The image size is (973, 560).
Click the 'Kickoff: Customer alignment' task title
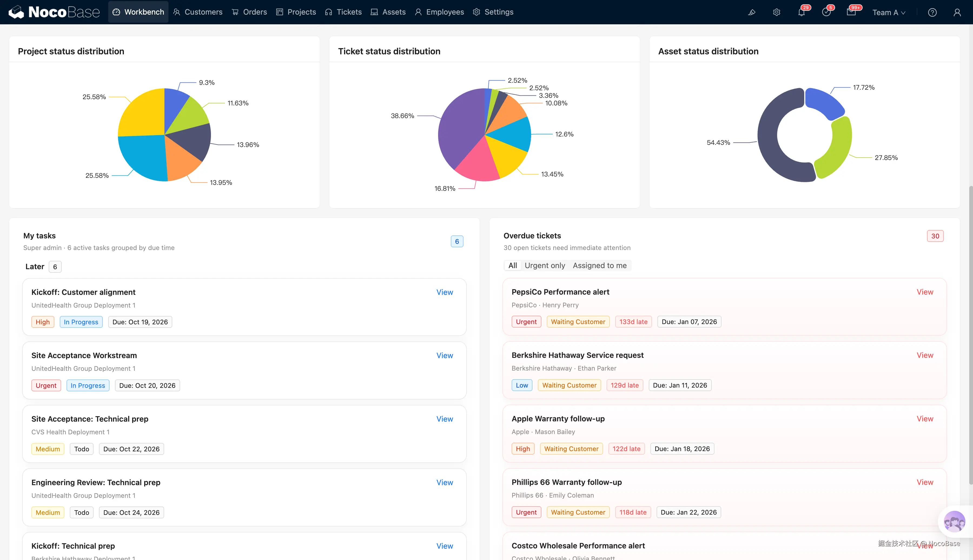[x=83, y=292]
